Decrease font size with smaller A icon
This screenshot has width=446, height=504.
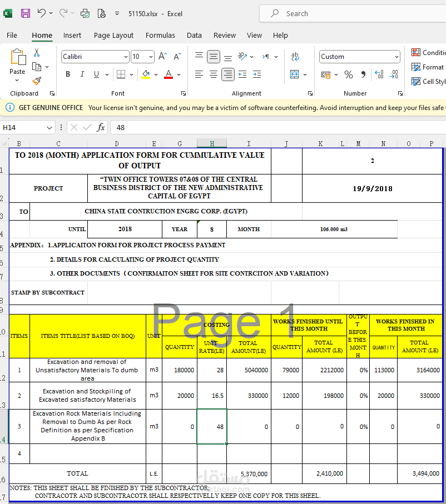[x=177, y=57]
